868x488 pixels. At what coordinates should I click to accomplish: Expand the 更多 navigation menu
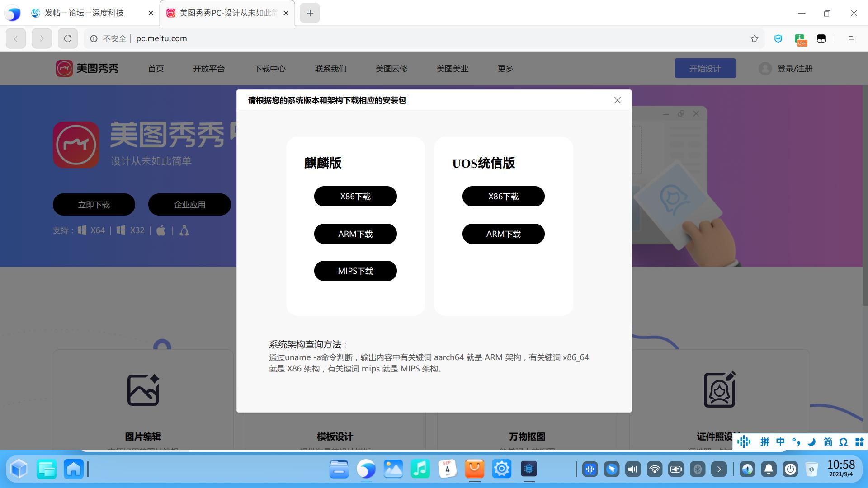tap(505, 69)
